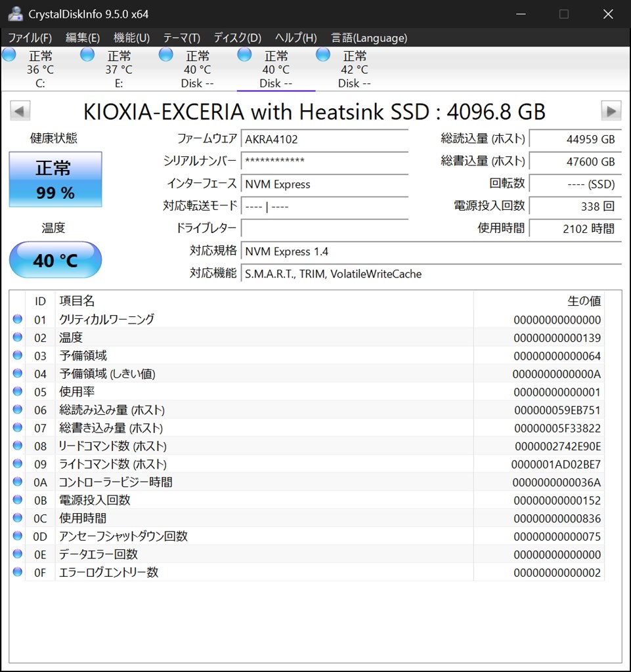Click status dot for 予備領域 (しきい値) row
The image size is (631, 672).
(18, 373)
